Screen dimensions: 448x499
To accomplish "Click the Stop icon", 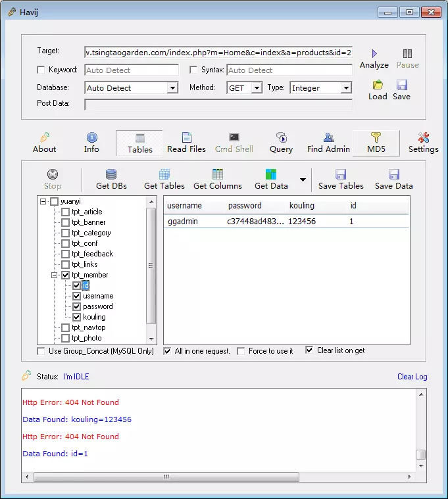I will [53, 174].
